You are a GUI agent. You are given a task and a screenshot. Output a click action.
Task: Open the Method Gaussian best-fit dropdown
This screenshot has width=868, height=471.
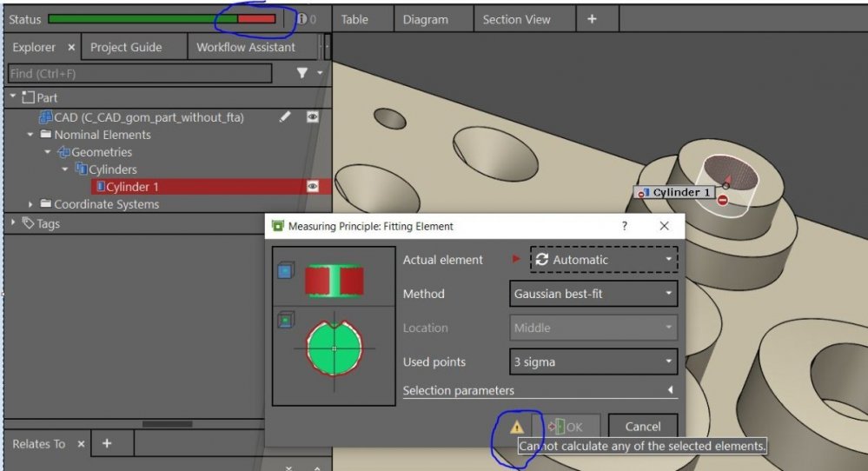pos(593,294)
